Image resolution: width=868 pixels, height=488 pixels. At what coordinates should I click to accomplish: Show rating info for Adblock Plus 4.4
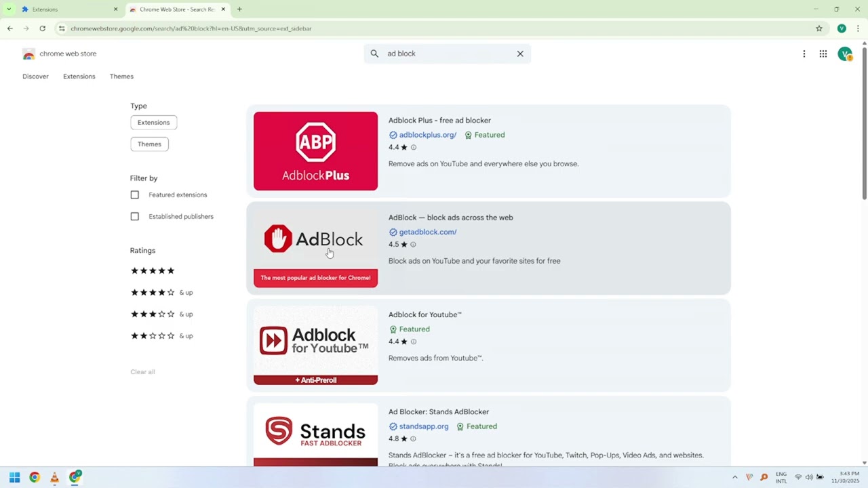pos(414,147)
